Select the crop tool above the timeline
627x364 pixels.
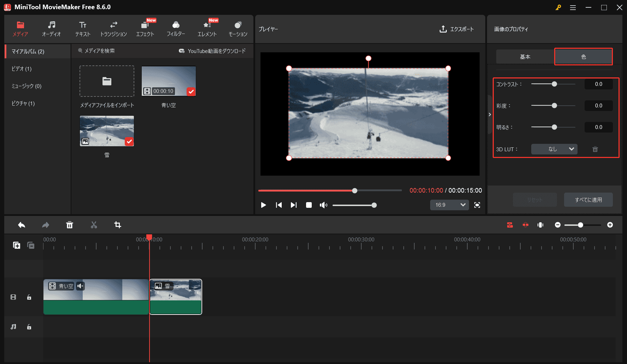tap(118, 225)
